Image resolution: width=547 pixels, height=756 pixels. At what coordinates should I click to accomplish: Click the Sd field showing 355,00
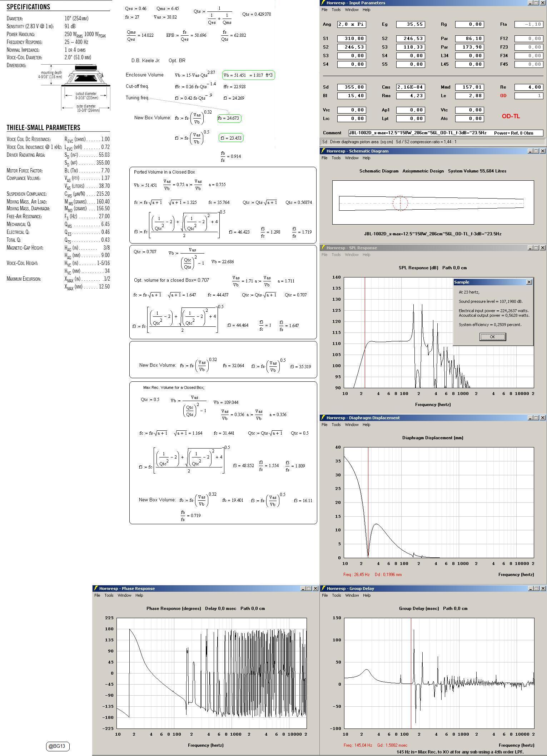352,87
